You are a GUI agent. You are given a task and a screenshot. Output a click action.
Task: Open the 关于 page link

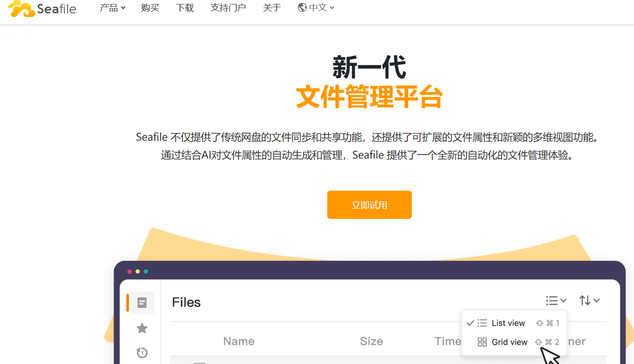pyautogui.click(x=272, y=8)
